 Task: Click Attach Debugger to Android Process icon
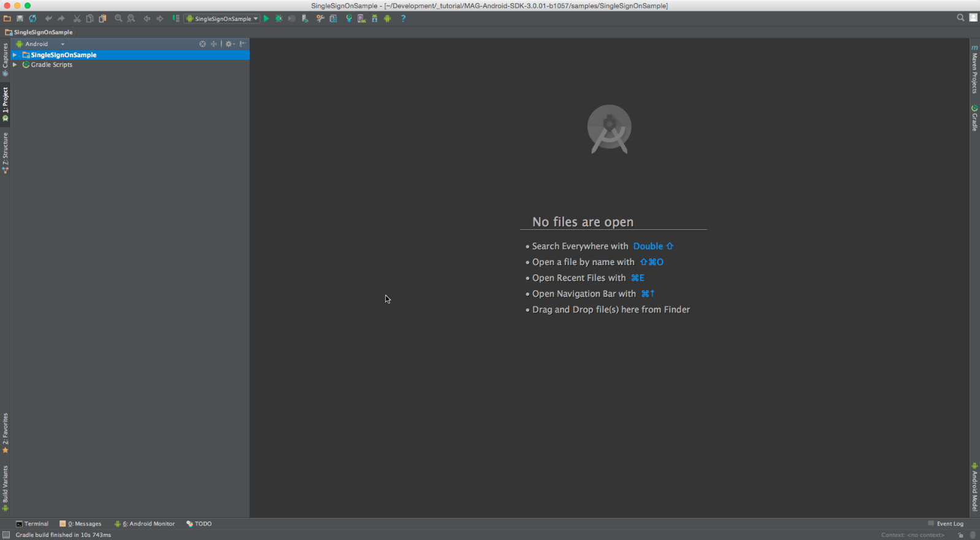point(305,18)
